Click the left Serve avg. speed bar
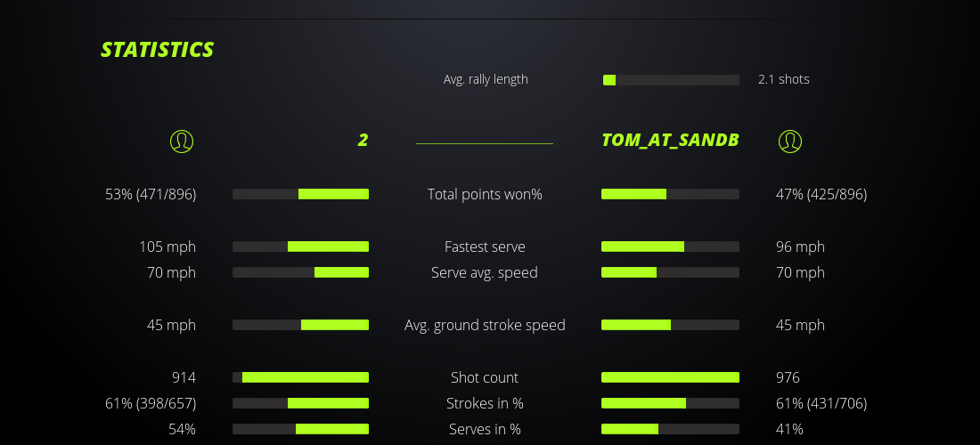 (300, 272)
